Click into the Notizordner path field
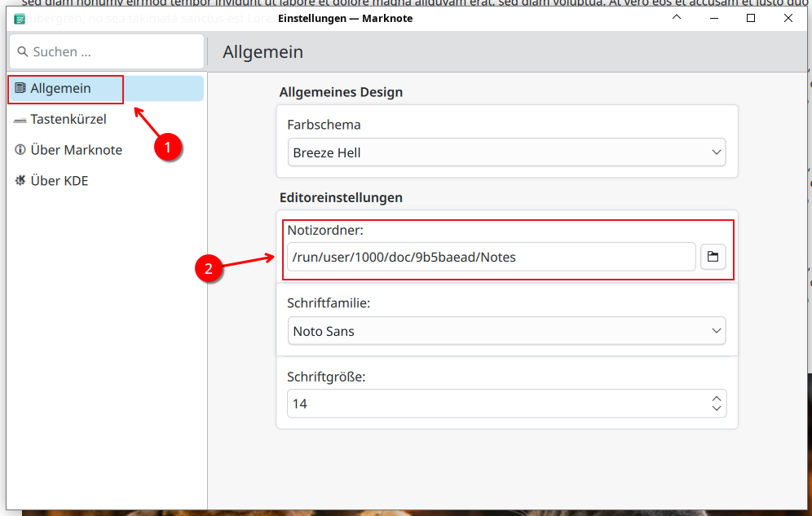 pos(489,257)
